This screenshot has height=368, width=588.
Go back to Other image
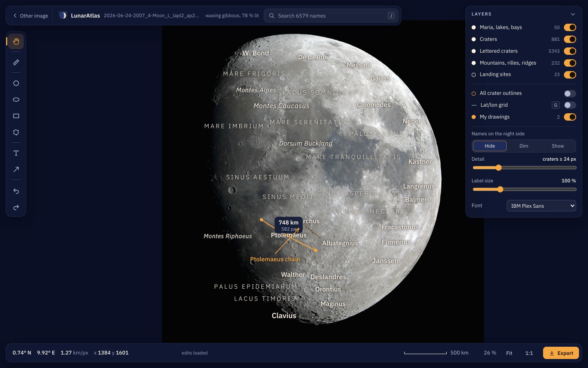pos(31,16)
